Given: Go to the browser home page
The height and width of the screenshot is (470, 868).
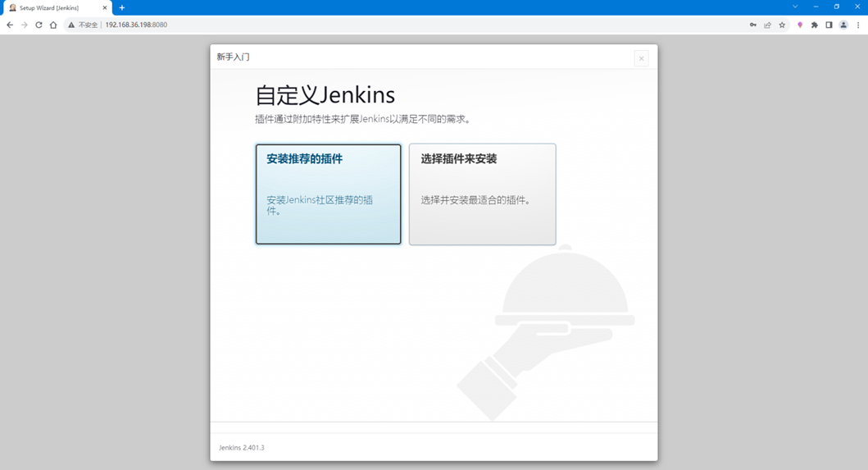Looking at the screenshot, I should 53,25.
